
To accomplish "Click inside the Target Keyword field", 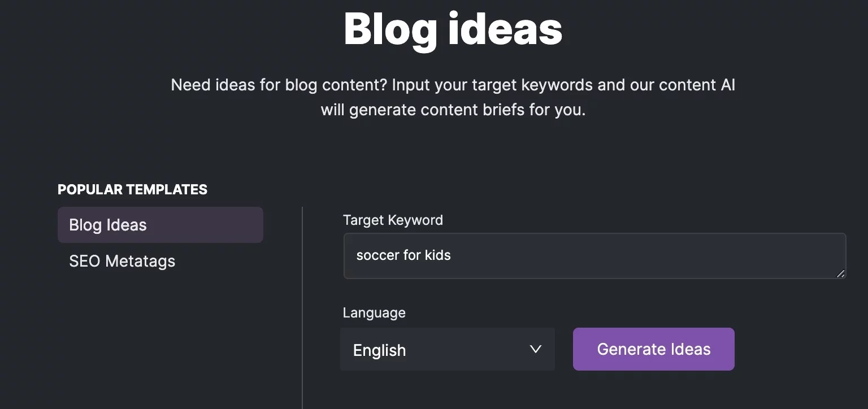I will point(593,255).
